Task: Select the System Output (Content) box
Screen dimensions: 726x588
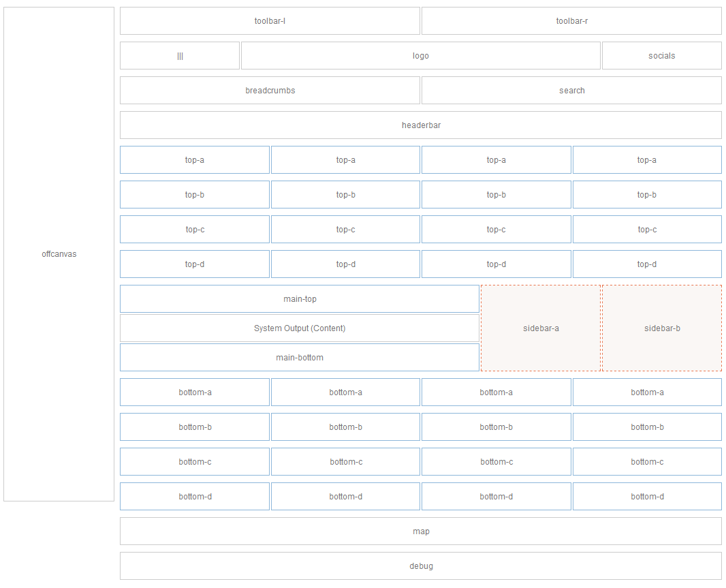Action: (x=300, y=328)
